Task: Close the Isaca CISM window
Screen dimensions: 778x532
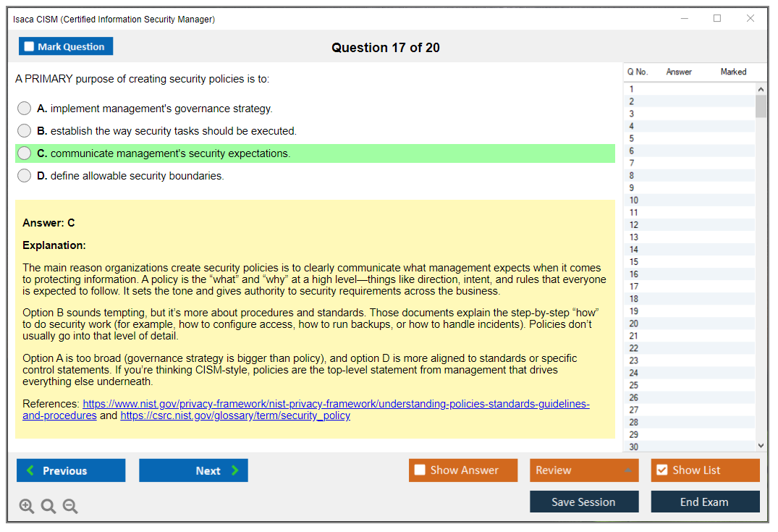Action: point(750,19)
